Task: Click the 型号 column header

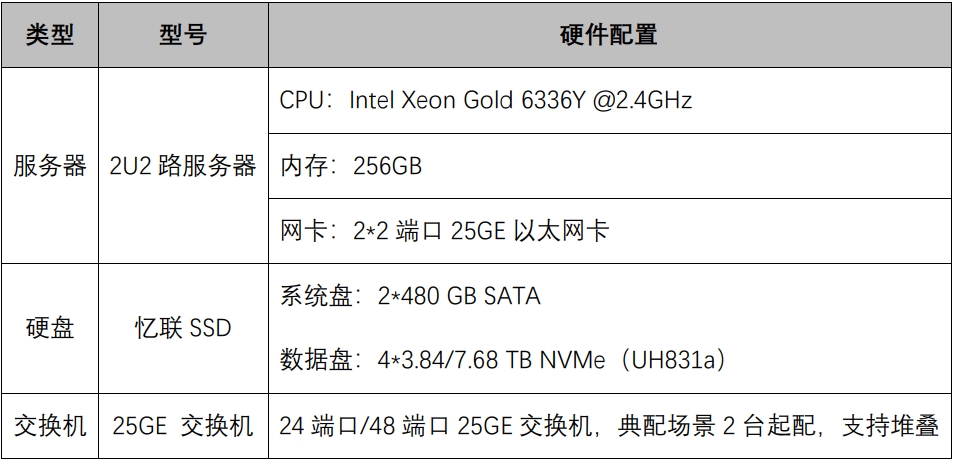Action: (x=182, y=35)
